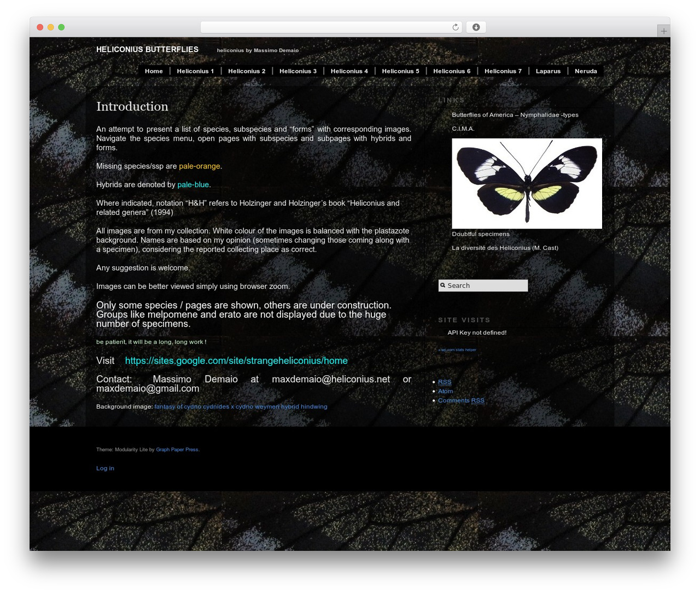
Task: Click the search magnifier icon
Action: (x=443, y=286)
